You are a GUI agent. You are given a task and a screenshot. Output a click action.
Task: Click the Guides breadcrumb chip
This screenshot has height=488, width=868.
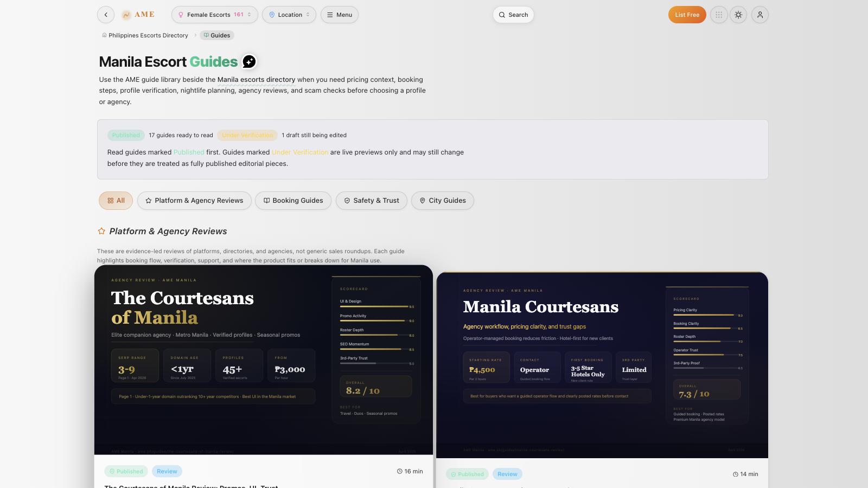click(x=217, y=35)
